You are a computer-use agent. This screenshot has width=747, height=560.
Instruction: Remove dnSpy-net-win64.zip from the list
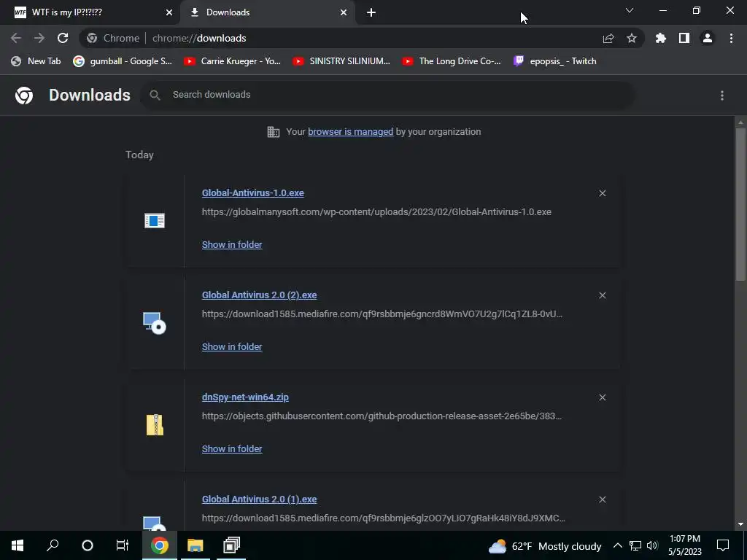tap(603, 397)
